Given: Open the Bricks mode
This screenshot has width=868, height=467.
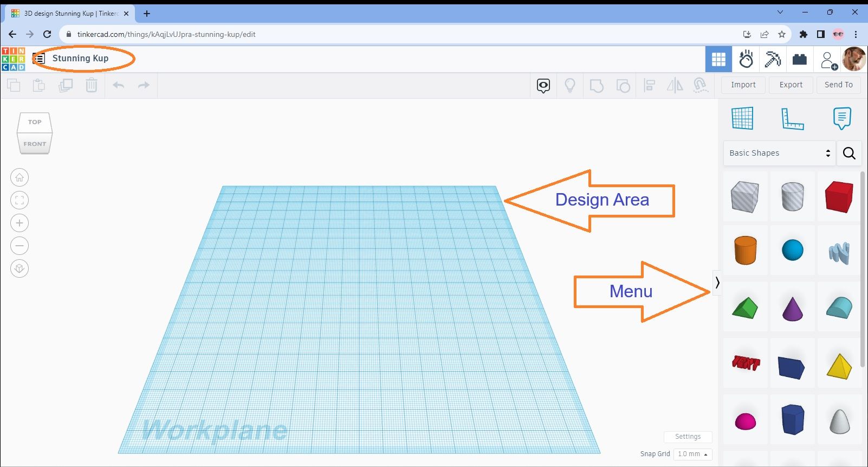Looking at the screenshot, I should (800, 59).
